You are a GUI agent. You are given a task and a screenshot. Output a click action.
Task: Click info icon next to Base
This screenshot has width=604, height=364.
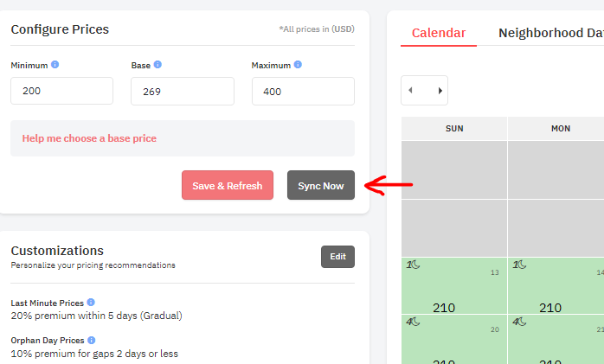(x=157, y=65)
